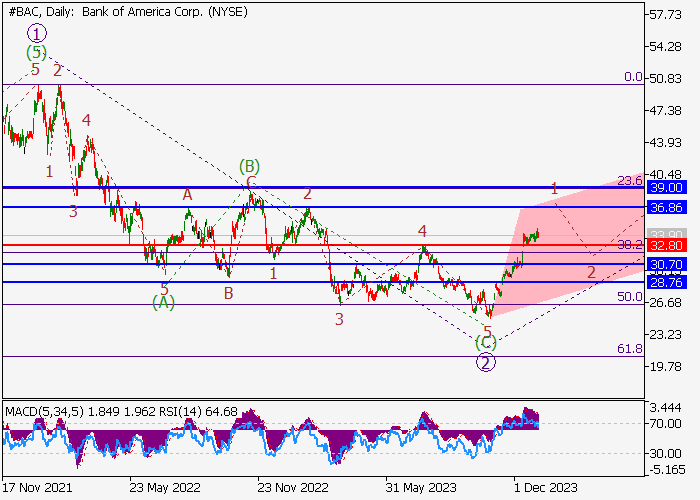Click the 23 Nov 2022 date label
This screenshot has height=500, width=700.
point(293,487)
